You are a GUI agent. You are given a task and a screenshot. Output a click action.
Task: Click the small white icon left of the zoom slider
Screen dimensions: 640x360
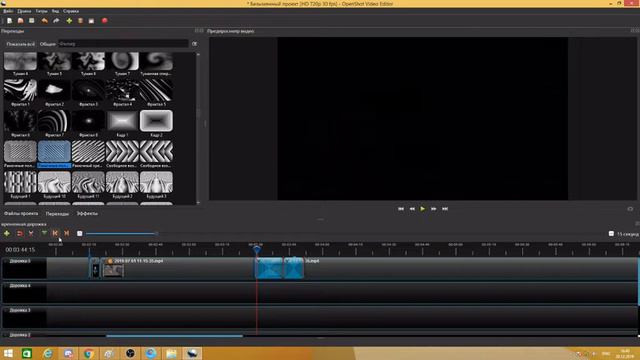pos(80,233)
